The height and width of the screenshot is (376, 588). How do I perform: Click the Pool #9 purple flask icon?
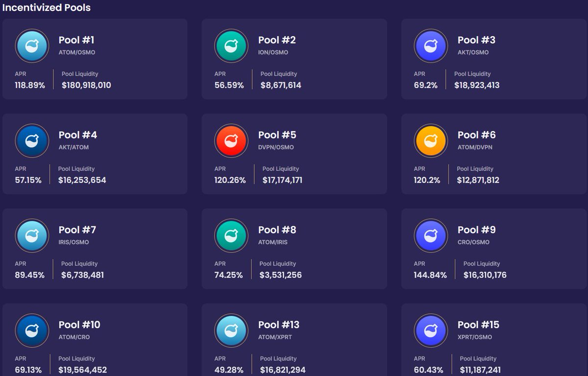point(431,236)
